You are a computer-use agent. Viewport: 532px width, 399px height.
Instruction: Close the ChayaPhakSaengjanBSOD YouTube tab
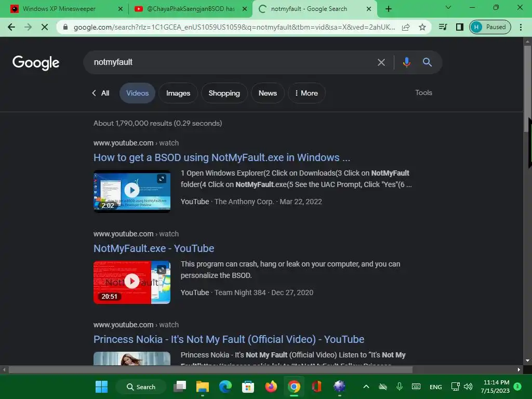[x=245, y=9]
